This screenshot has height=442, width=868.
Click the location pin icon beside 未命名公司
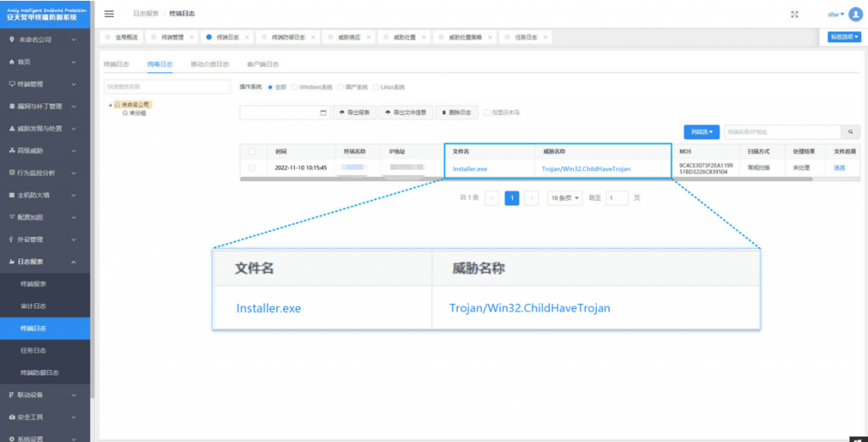(12, 40)
